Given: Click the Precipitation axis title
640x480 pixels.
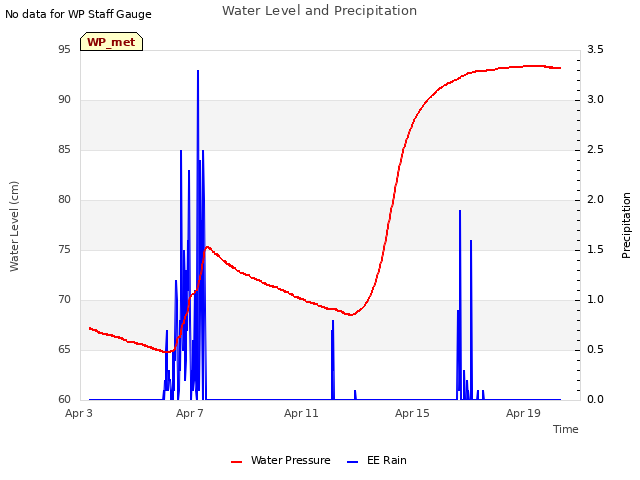Looking at the screenshot, I should [626, 226].
